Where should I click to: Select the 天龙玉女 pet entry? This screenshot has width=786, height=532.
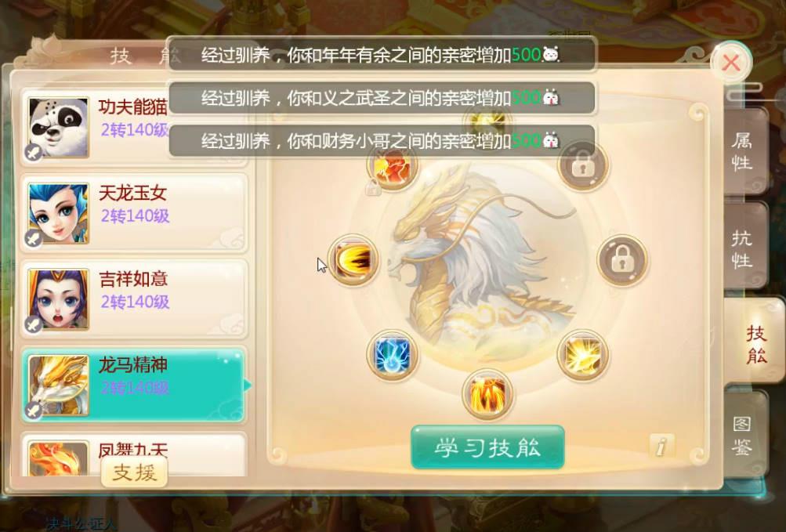134,213
